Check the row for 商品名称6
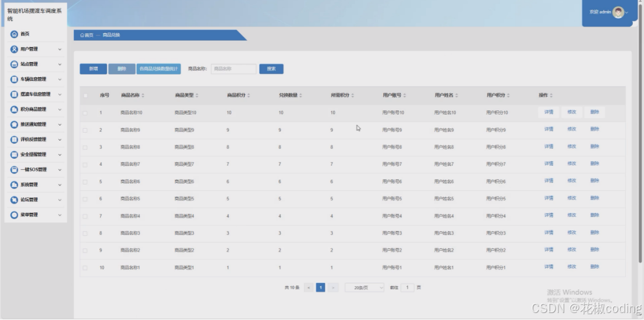The width and height of the screenshot is (644, 320). click(85, 182)
